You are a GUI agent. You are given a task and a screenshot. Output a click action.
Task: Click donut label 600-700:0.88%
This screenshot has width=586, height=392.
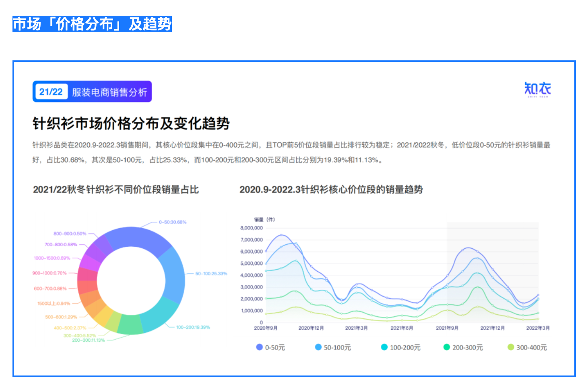50,289
